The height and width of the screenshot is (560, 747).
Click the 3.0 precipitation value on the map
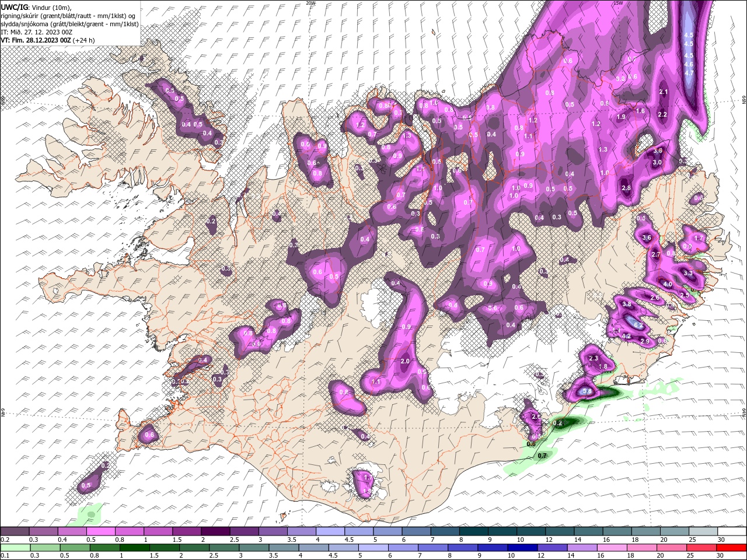657,162
